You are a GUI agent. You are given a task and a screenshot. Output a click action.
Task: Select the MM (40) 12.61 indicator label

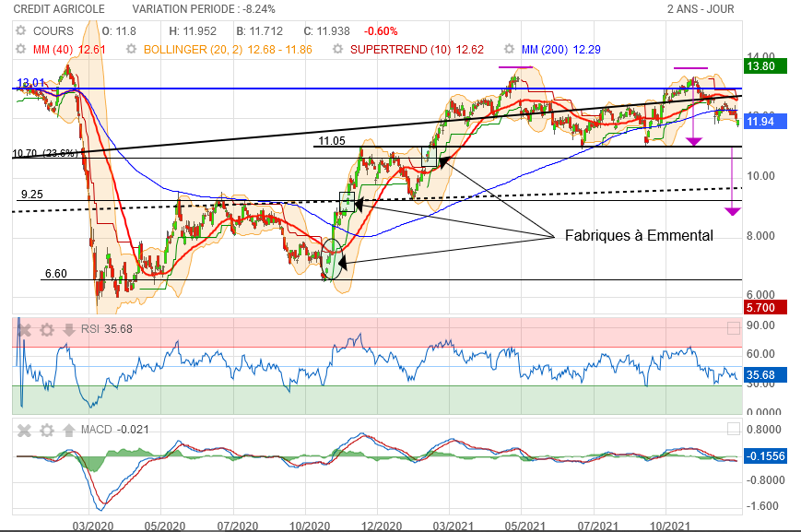pos(69,50)
